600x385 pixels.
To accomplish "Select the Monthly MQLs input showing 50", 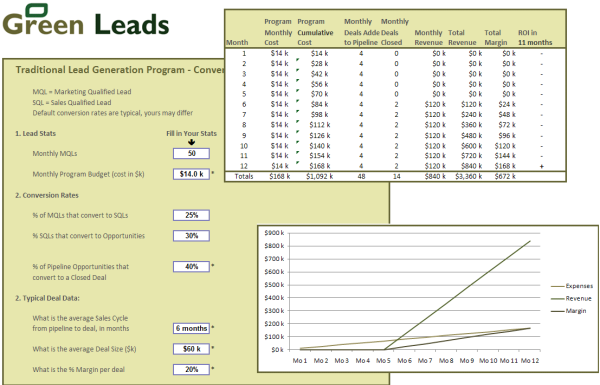I will click(191, 153).
